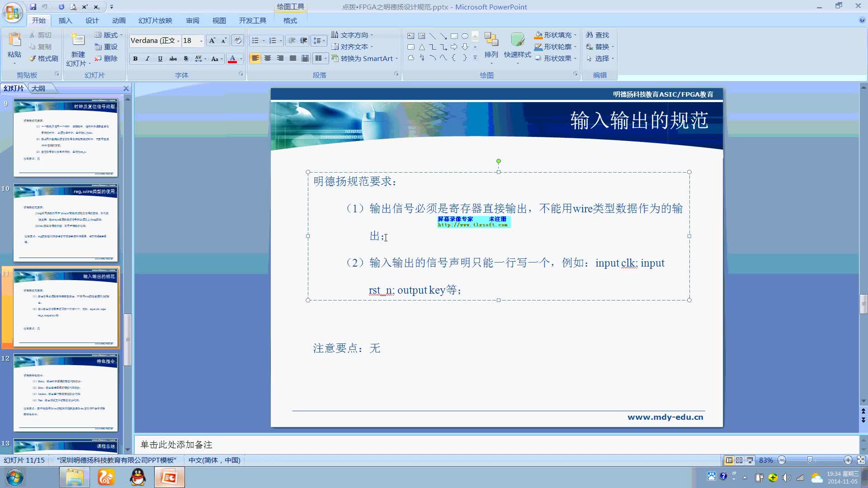Select the oval shape in gallery
Image resolution: width=868 pixels, height=488 pixels.
pos(465,36)
